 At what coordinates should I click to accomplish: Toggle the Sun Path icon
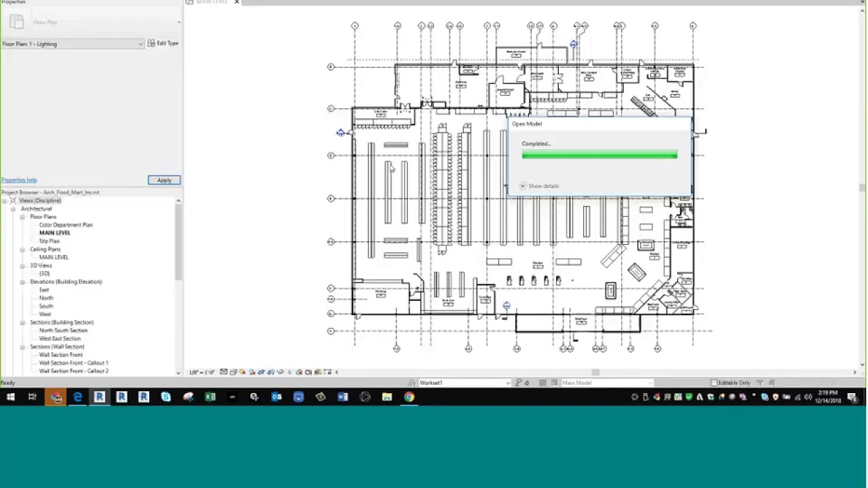[243, 372]
